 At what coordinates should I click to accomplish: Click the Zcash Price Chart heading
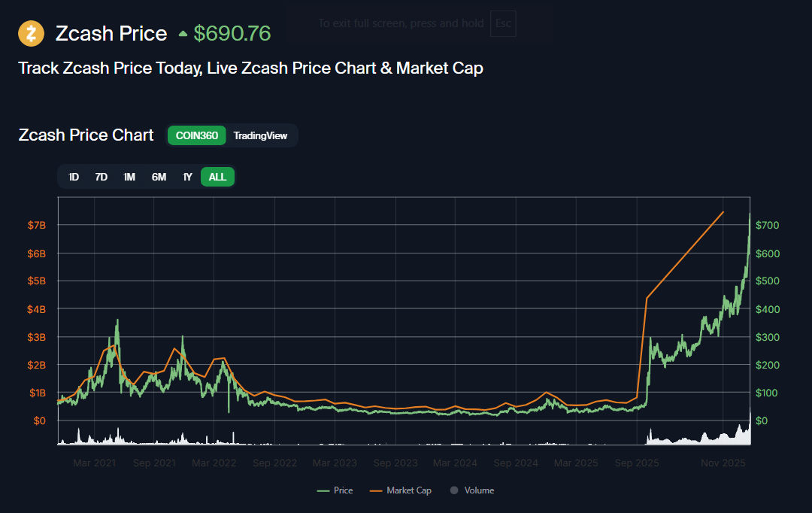click(x=86, y=135)
